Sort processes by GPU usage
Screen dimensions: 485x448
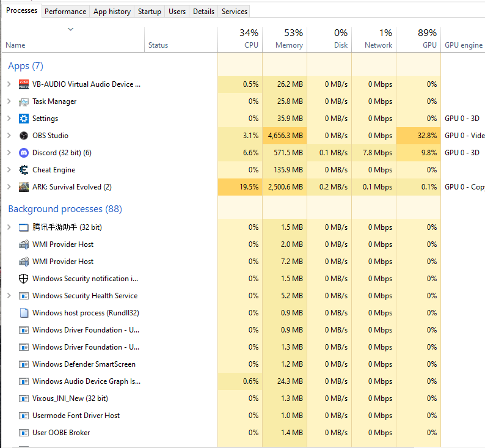(x=418, y=40)
